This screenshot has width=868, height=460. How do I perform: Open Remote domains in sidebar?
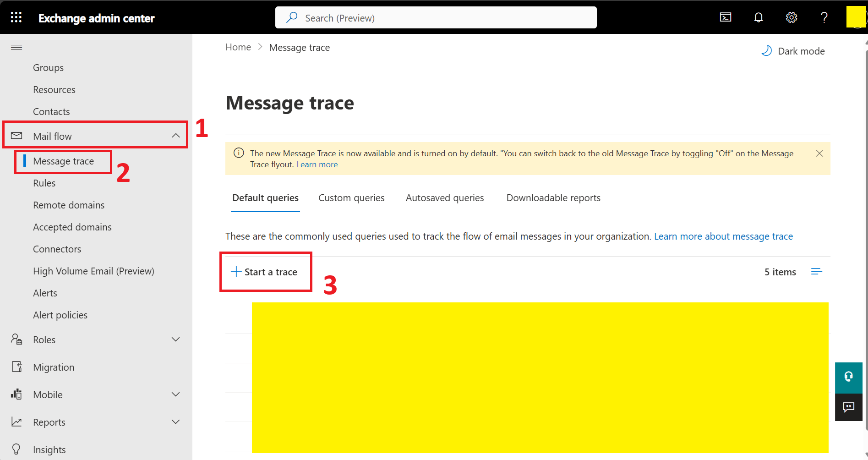69,205
